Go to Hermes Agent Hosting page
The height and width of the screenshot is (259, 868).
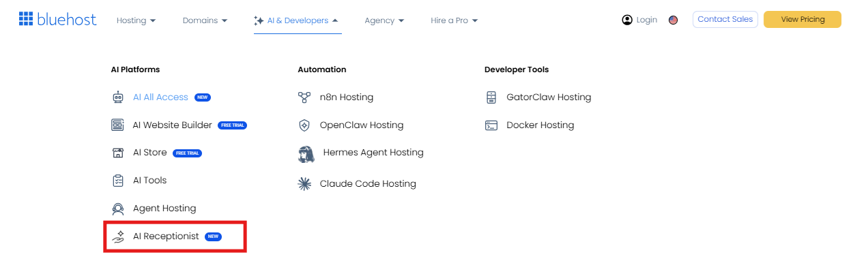click(373, 153)
